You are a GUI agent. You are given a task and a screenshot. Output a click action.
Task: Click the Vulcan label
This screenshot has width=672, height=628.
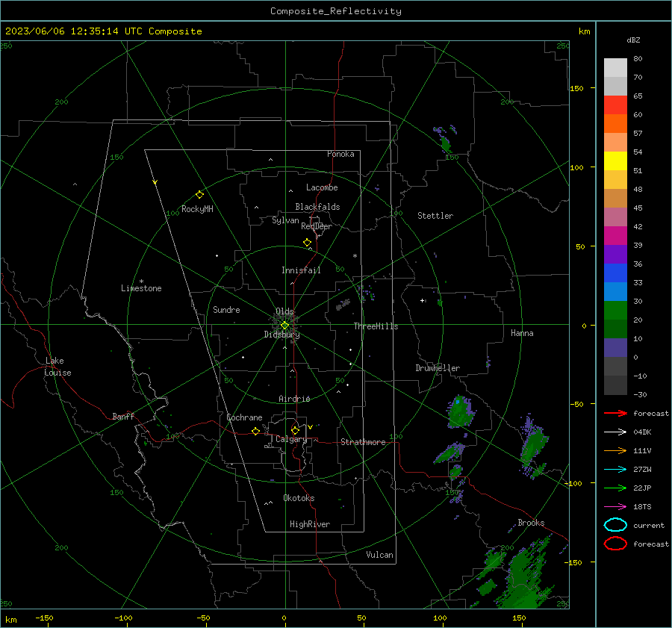point(379,555)
